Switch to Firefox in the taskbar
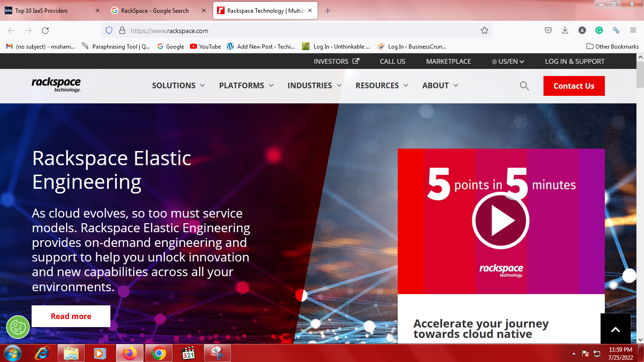644x362 pixels. [x=130, y=353]
